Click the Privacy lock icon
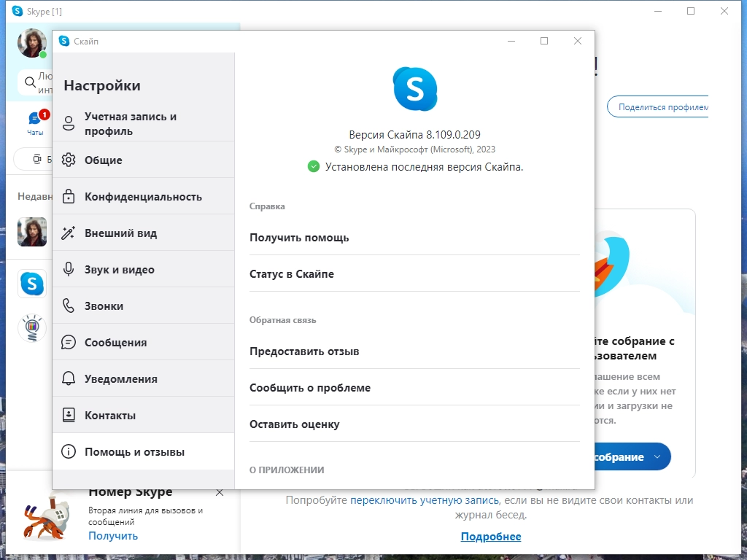The height and width of the screenshot is (560, 747). (x=69, y=196)
